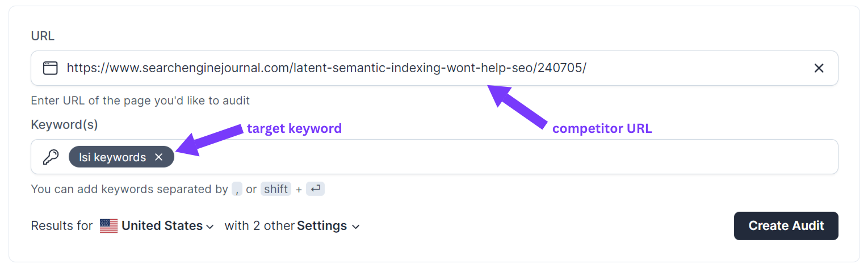Image resolution: width=868 pixels, height=272 pixels.
Task: Remove the "lsi keywords" chip via its X
Action: click(159, 157)
